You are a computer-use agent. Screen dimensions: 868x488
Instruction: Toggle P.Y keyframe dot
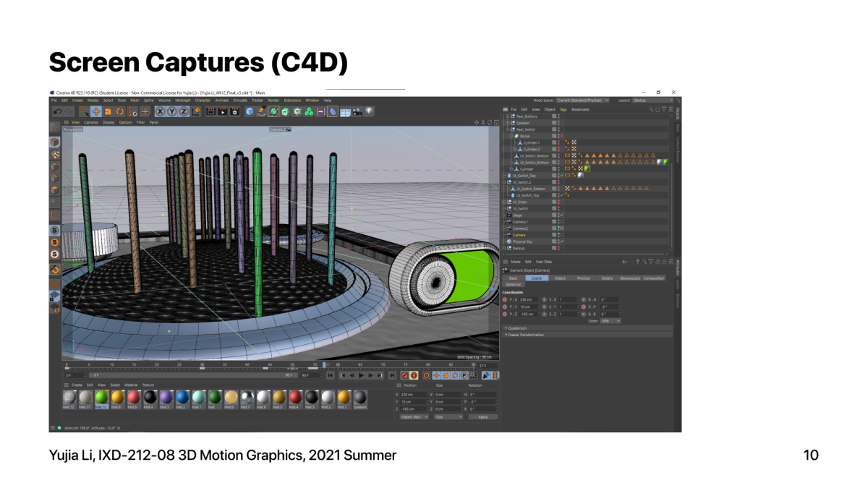[x=505, y=307]
